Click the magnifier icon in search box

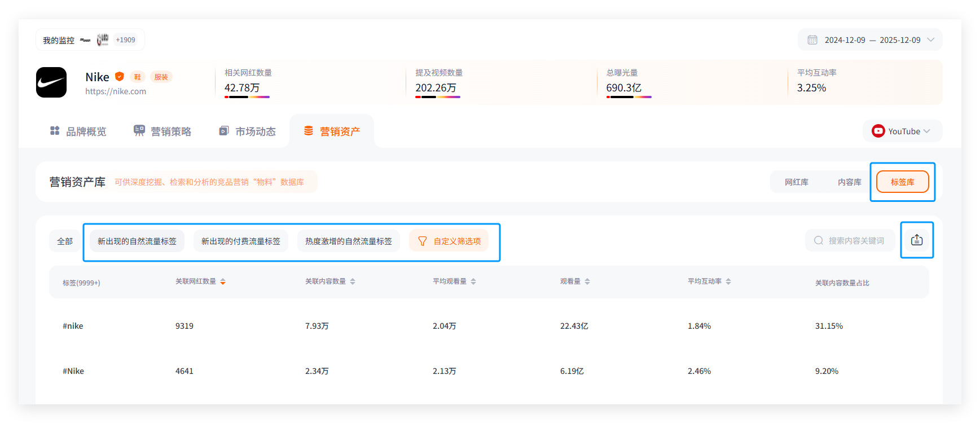(818, 241)
